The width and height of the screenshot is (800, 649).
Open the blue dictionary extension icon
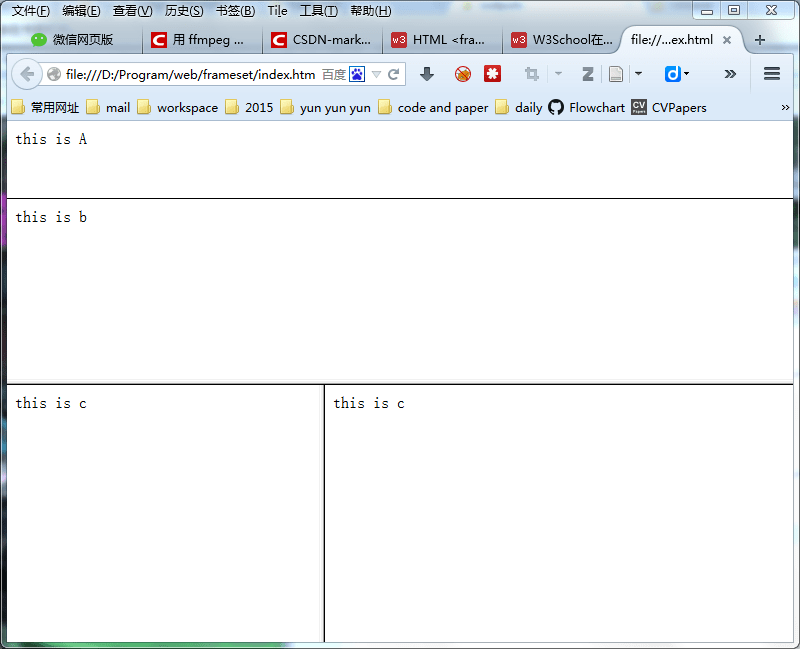coord(671,74)
